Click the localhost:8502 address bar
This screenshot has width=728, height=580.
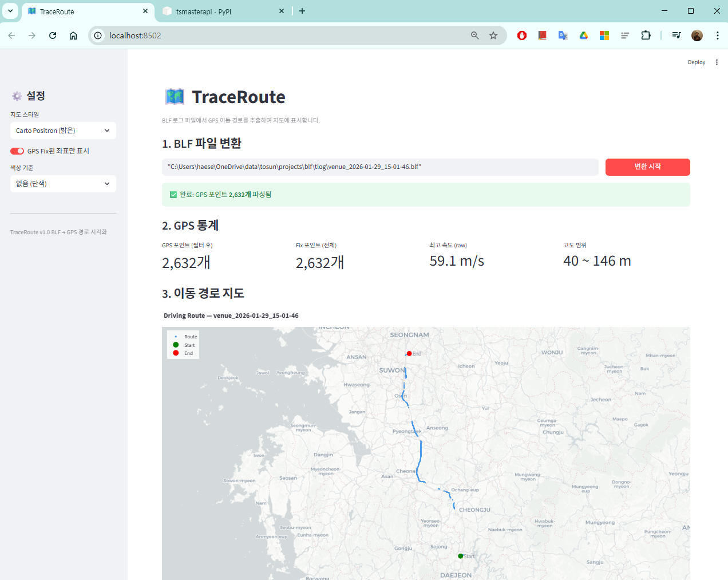[286, 35]
